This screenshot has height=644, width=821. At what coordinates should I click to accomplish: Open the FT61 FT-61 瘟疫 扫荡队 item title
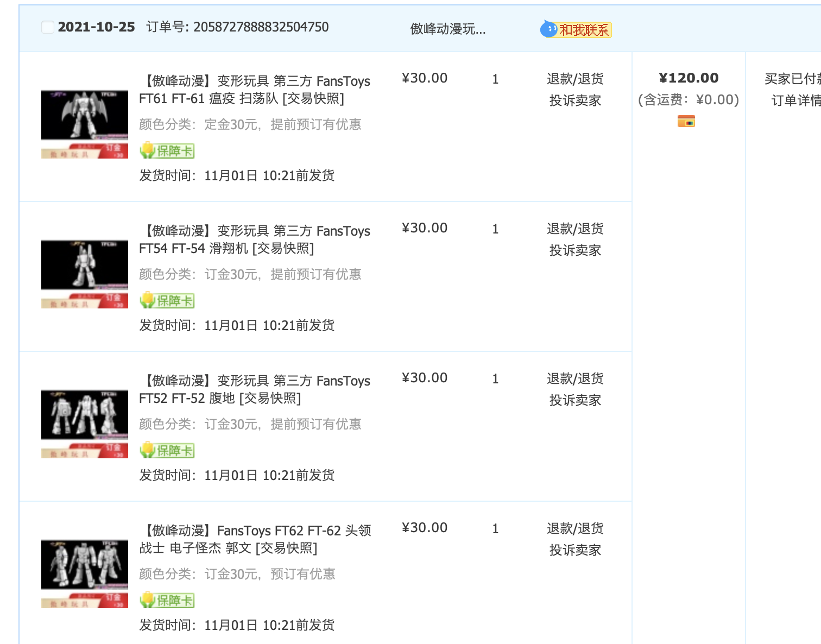click(x=255, y=90)
